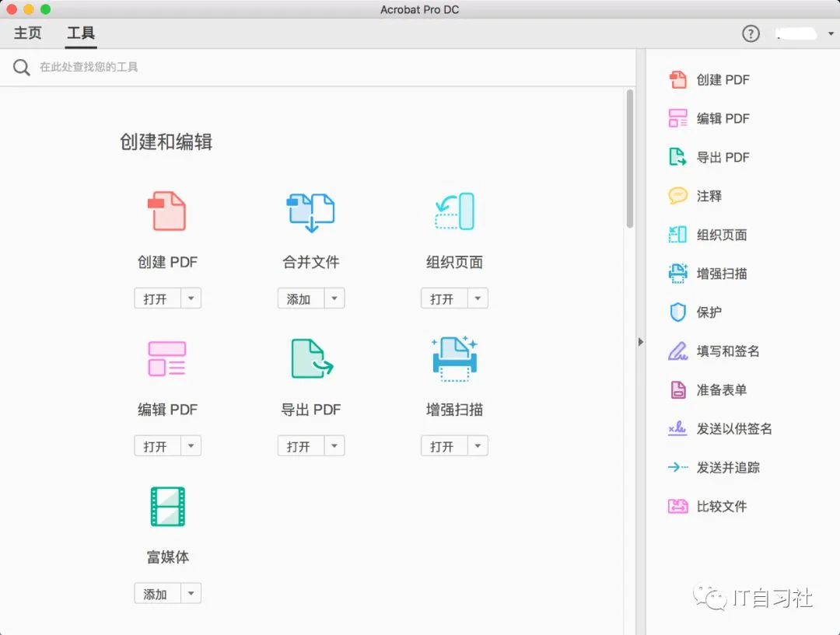Screen dimensions: 840x635
Task: Click the large 创建 PDF icon
Action: (x=167, y=211)
